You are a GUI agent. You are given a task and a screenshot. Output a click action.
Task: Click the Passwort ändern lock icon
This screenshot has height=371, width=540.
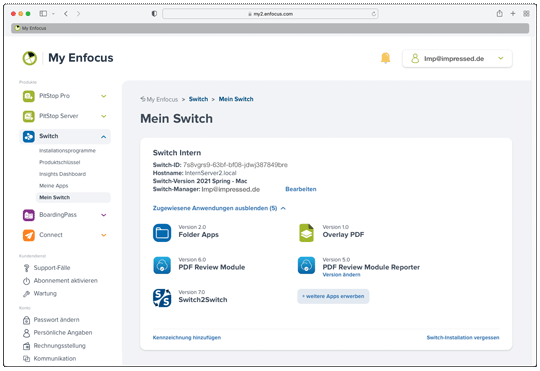coord(27,320)
